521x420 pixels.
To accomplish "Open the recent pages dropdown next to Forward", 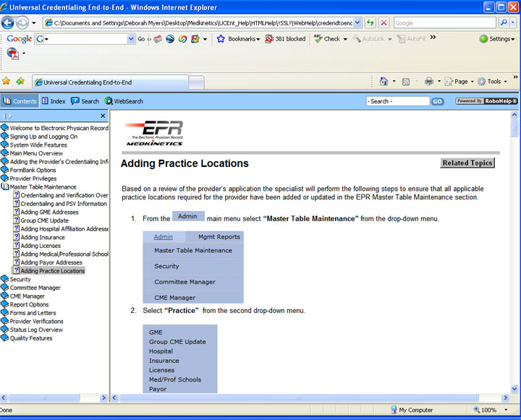I will [x=34, y=23].
